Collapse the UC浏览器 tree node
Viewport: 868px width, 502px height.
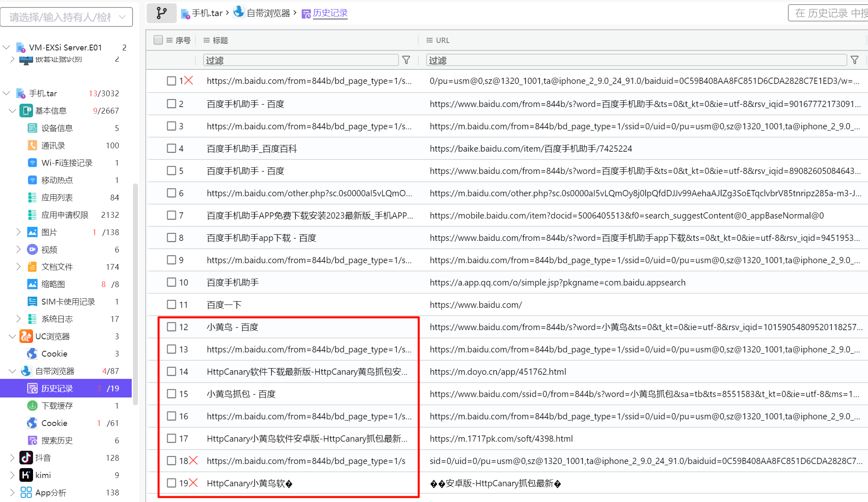(x=12, y=336)
